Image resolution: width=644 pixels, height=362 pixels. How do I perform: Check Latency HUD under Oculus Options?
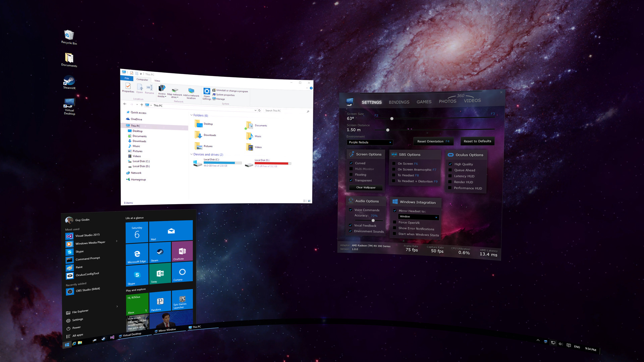point(451,176)
